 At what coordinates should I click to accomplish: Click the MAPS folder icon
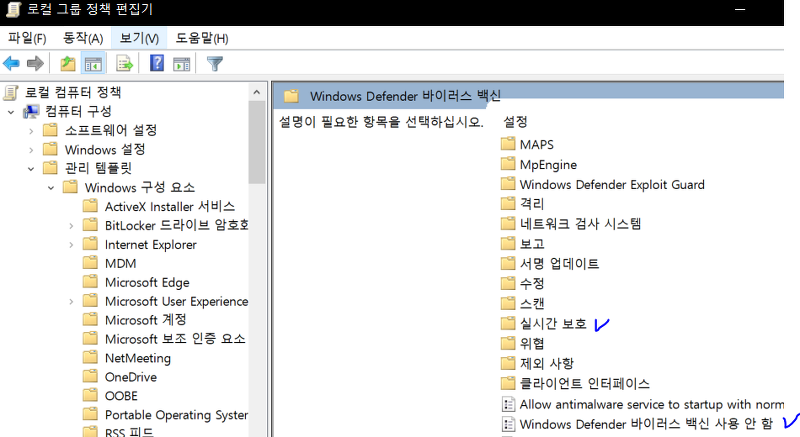coord(508,144)
